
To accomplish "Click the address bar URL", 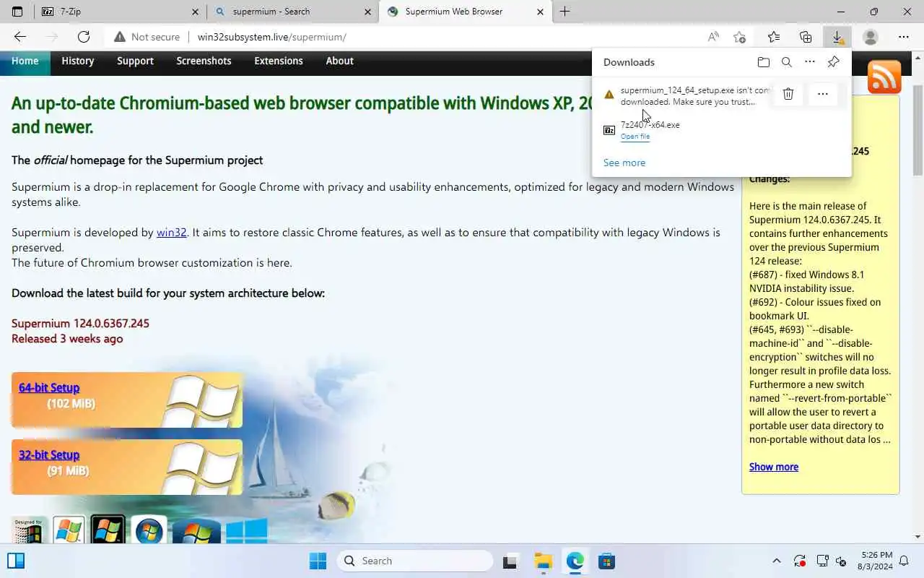I will click(x=272, y=37).
